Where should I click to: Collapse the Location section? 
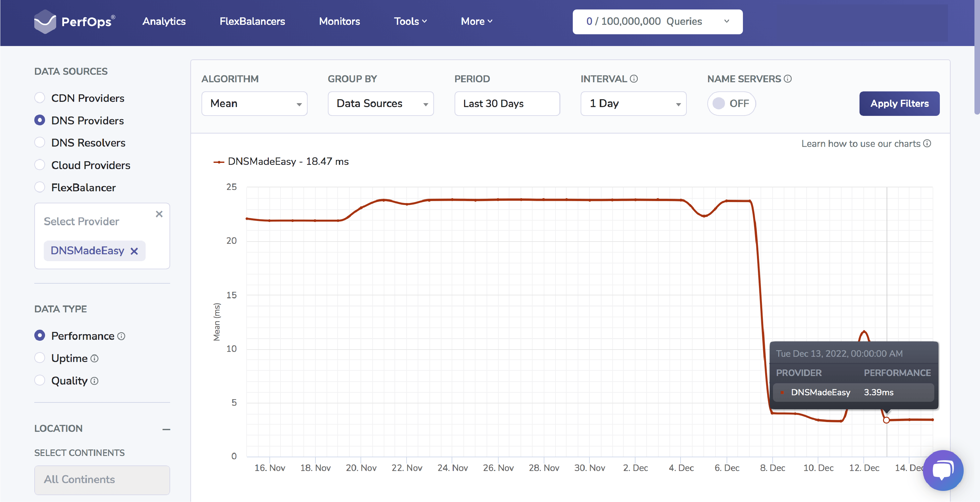pyautogui.click(x=166, y=429)
